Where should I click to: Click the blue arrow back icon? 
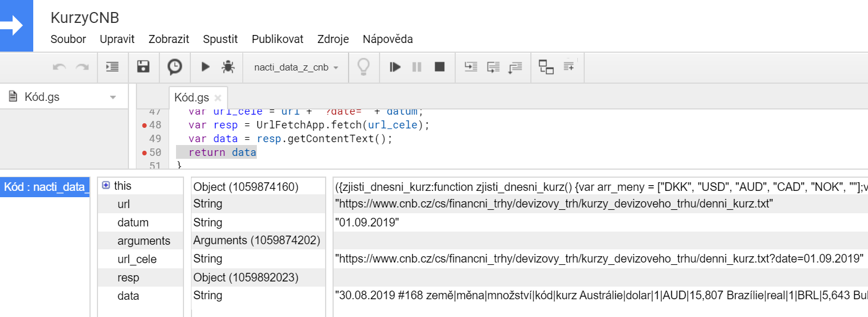17,26
